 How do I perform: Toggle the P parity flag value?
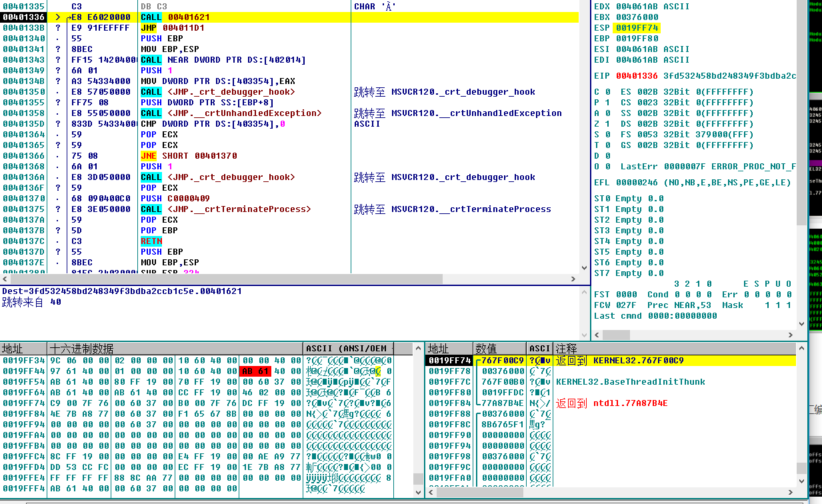click(607, 103)
